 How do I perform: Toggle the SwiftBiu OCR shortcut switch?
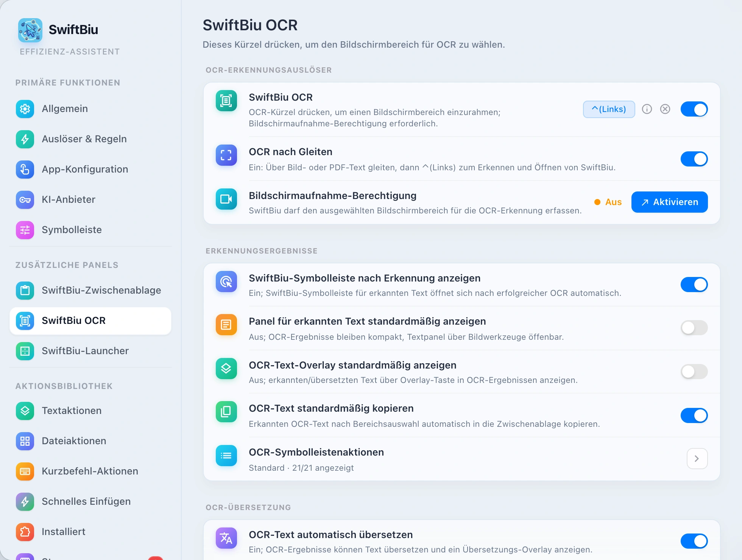(x=694, y=109)
